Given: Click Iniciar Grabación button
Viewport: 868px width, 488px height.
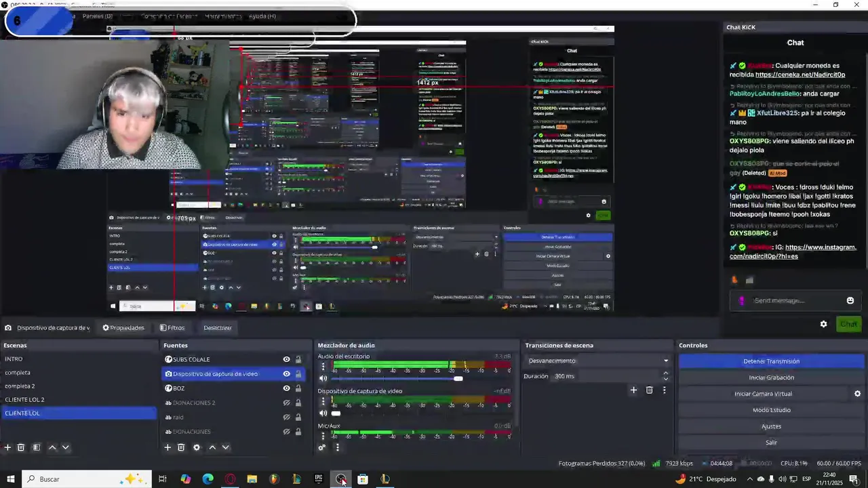Looking at the screenshot, I should [x=771, y=378].
